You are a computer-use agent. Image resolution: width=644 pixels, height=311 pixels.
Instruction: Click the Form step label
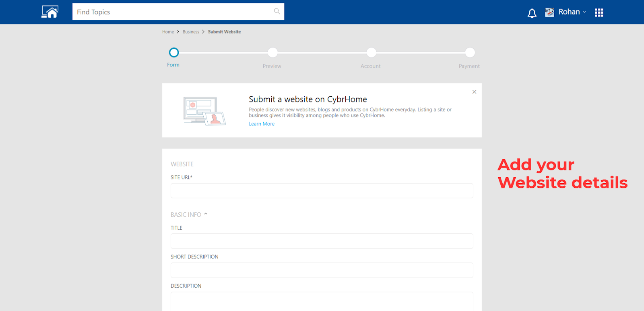[x=173, y=65]
